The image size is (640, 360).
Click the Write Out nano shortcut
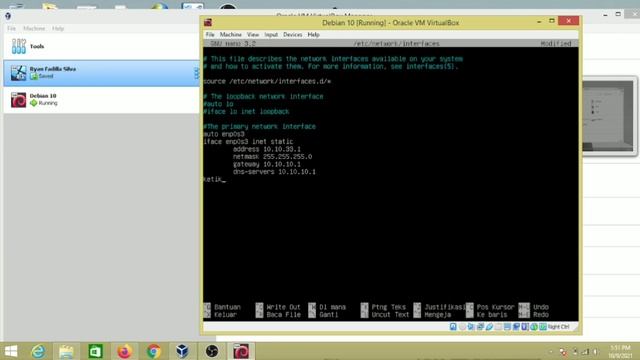pos(278,307)
